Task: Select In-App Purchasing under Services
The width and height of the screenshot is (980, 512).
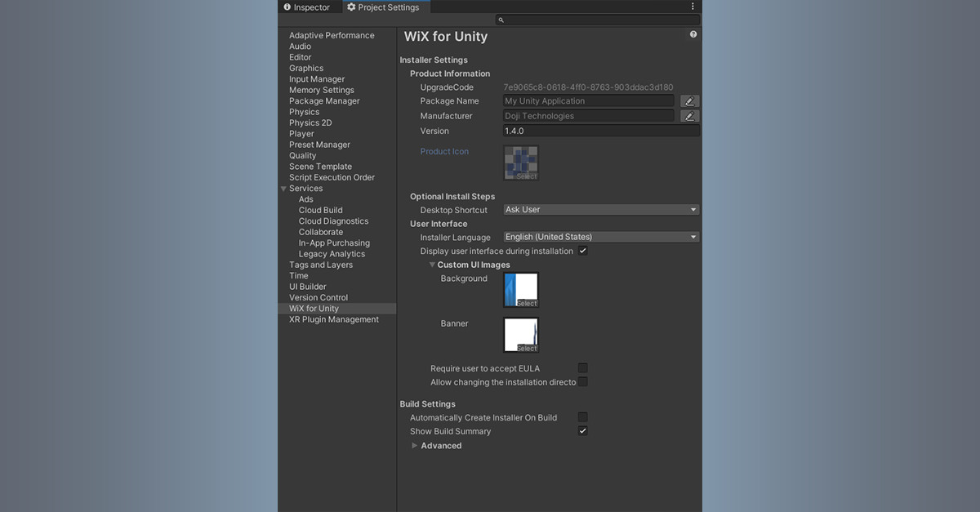Action: pyautogui.click(x=334, y=243)
